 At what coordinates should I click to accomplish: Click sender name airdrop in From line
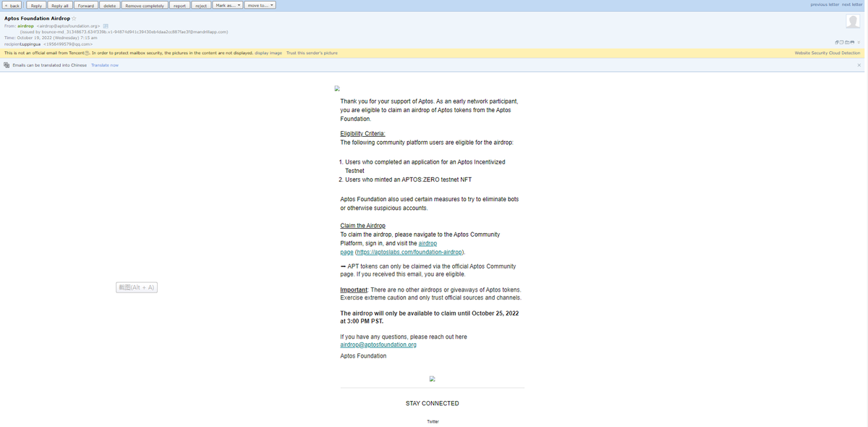click(25, 26)
